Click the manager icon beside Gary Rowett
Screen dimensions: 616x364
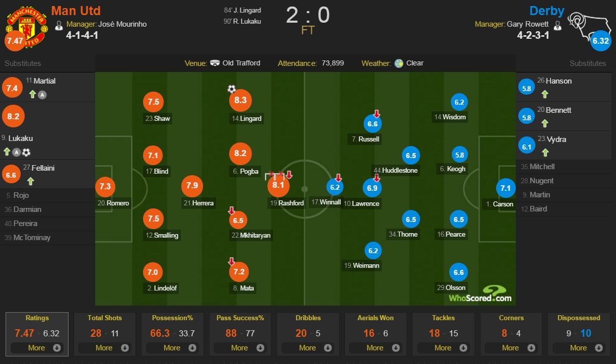tap(558, 24)
